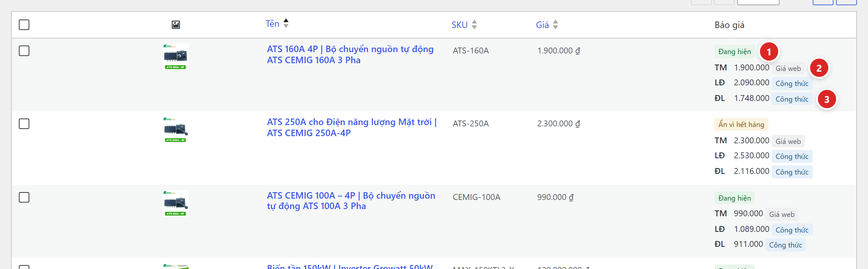Click Công thức tag beside ĐL 911.000
Image resolution: width=868 pixels, height=269 pixels.
coord(785,245)
